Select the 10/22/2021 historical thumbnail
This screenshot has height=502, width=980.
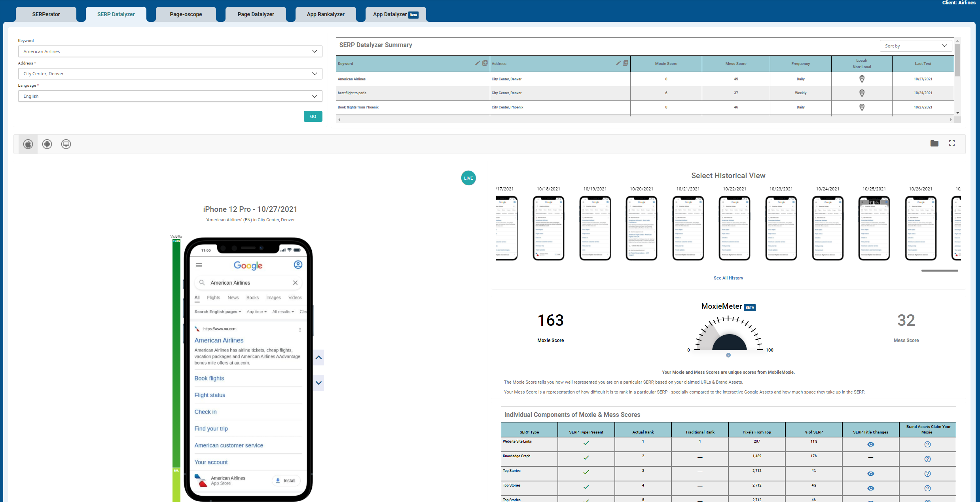point(734,228)
